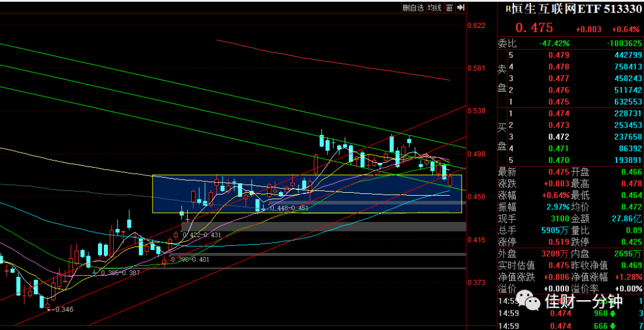644x330 pixels.
Task: Click the jump-to-end arrow icon
Action: [x=461, y=8]
